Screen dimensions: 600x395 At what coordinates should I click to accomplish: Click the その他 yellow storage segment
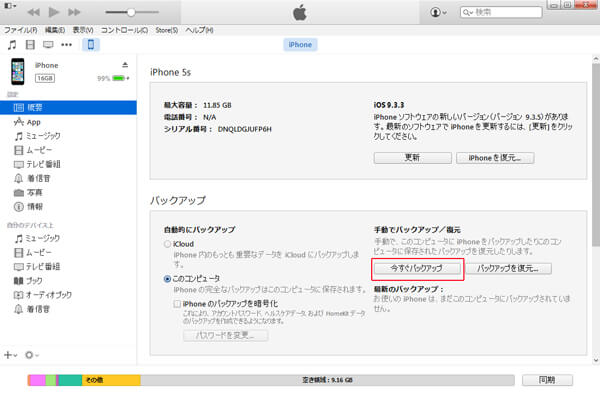(x=111, y=380)
